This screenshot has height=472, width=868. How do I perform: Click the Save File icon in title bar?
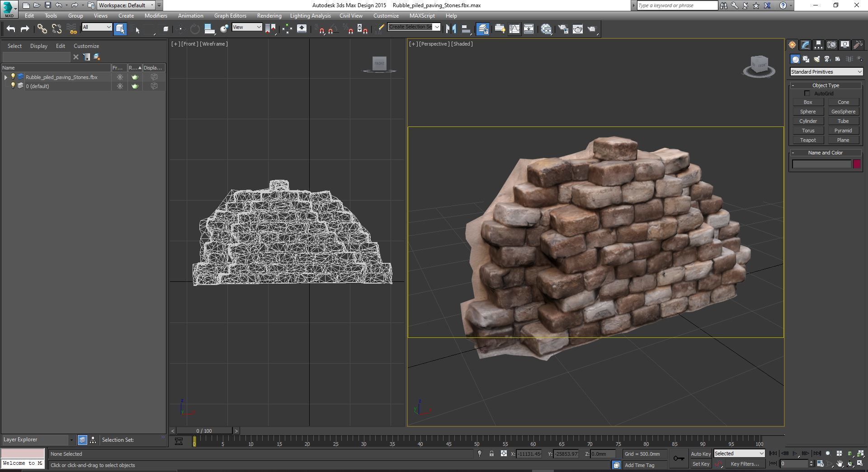click(47, 5)
